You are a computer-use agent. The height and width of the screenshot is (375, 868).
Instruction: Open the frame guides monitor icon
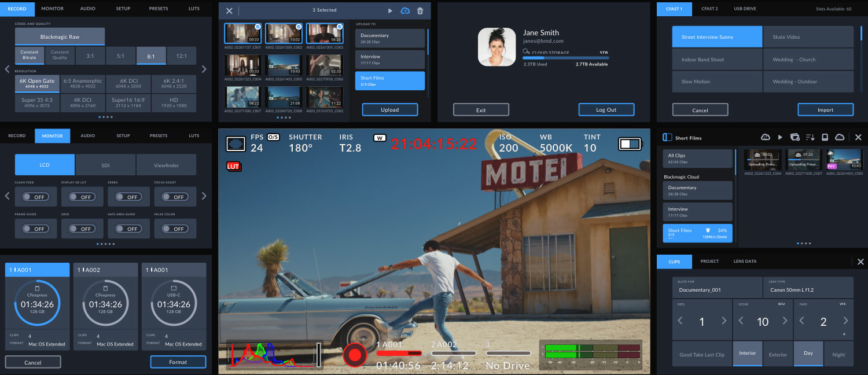pyautogui.click(x=235, y=143)
